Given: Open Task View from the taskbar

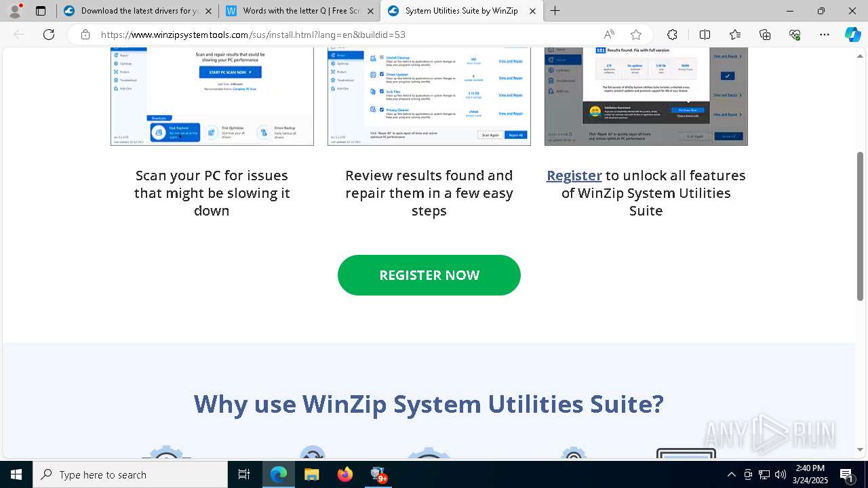Looking at the screenshot, I should point(244,474).
